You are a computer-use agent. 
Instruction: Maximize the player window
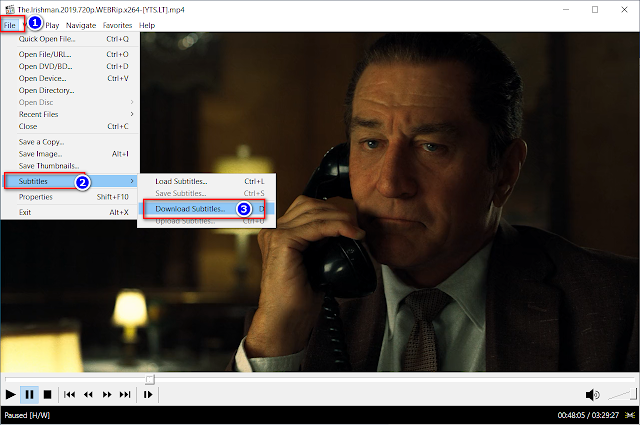(595, 9)
